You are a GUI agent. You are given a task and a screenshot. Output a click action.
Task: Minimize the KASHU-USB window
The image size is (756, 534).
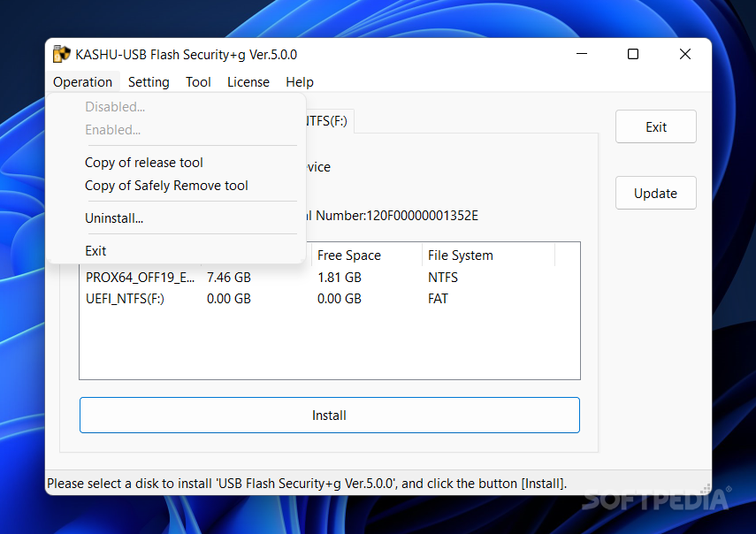pos(582,54)
